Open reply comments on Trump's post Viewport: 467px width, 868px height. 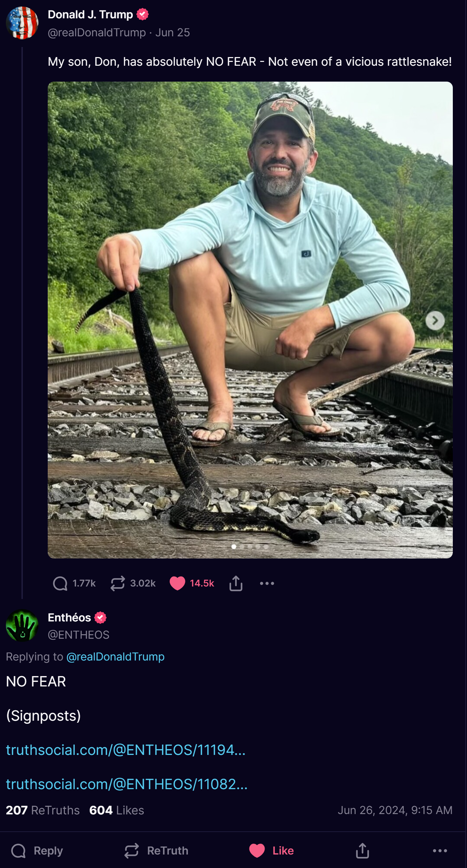(x=74, y=583)
